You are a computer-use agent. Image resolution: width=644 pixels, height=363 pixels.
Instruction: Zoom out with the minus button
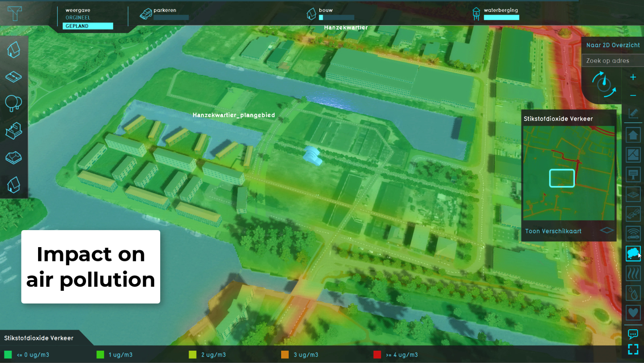tap(633, 95)
